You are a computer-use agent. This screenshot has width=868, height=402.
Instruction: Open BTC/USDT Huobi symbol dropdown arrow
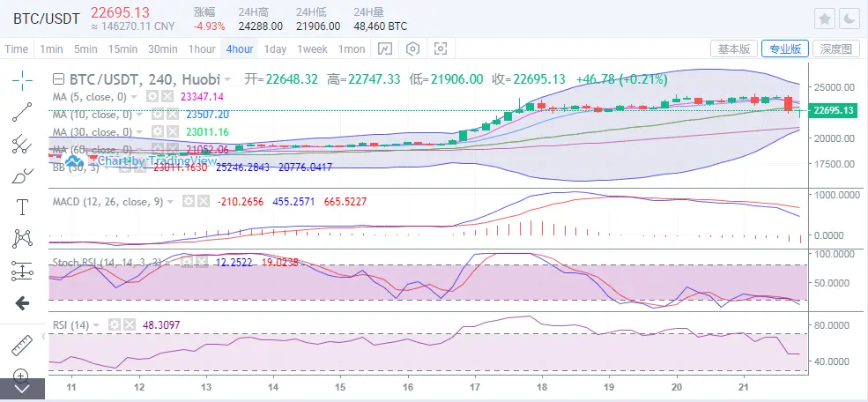click(227, 79)
